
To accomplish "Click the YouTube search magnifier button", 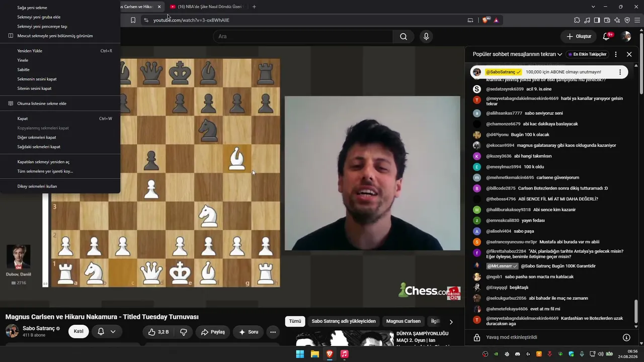I will click(404, 36).
